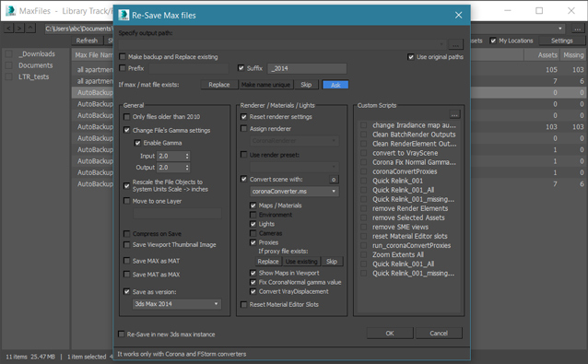
Task: Click the Suffix text field
Action: (x=307, y=68)
